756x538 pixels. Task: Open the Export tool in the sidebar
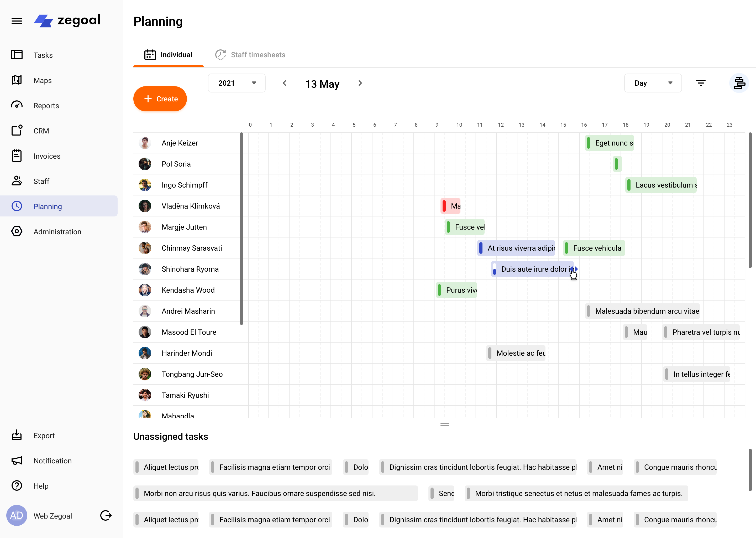coord(44,435)
